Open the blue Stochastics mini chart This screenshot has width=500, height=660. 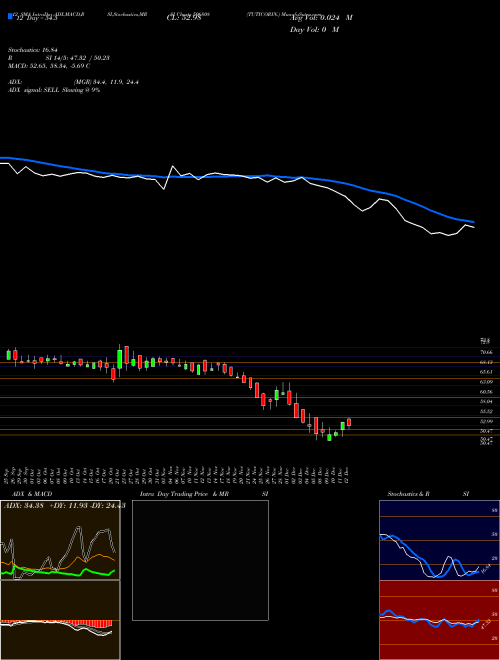coord(439,540)
